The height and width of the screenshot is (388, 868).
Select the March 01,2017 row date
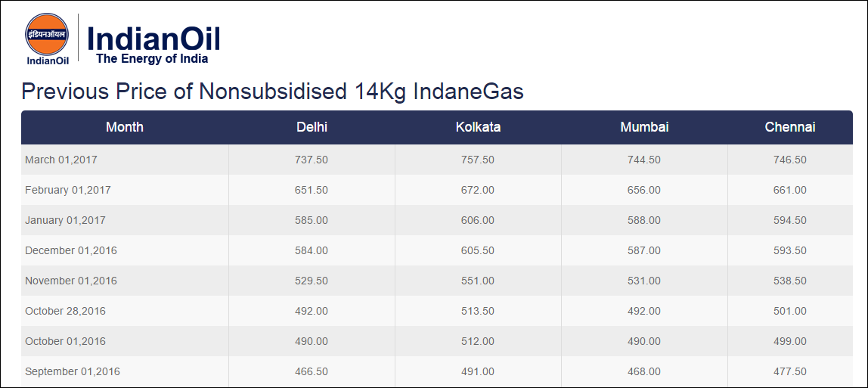(x=61, y=160)
